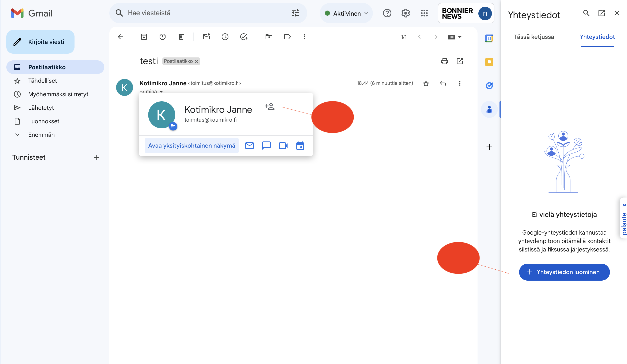Image resolution: width=627 pixels, height=364 pixels.
Task: Archive the message testi
Action: pos(144,37)
